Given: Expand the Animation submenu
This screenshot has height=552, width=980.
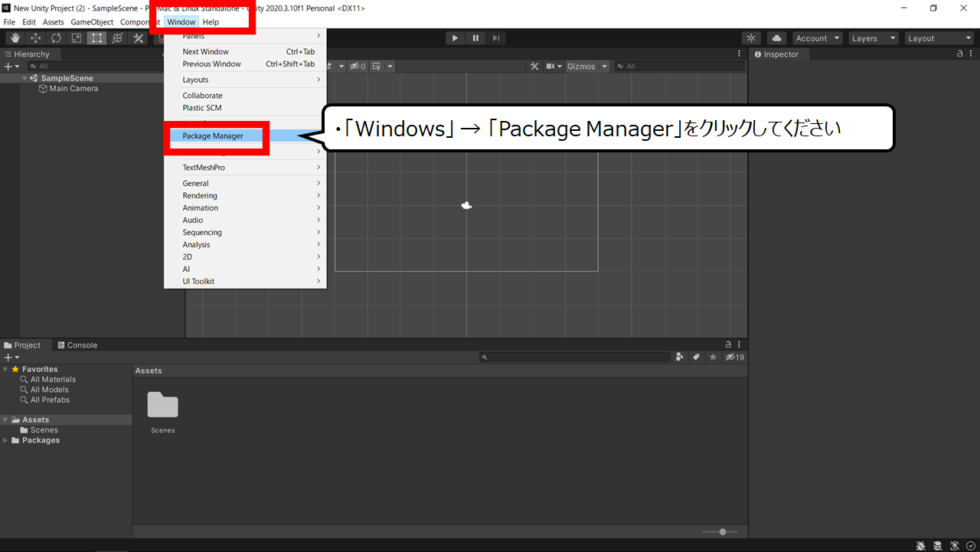Looking at the screenshot, I should [245, 208].
